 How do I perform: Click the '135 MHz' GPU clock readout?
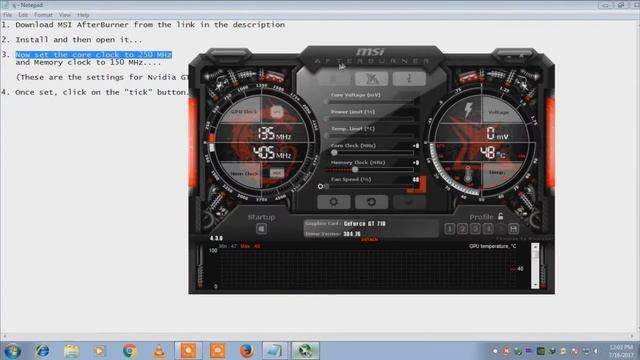274,133
